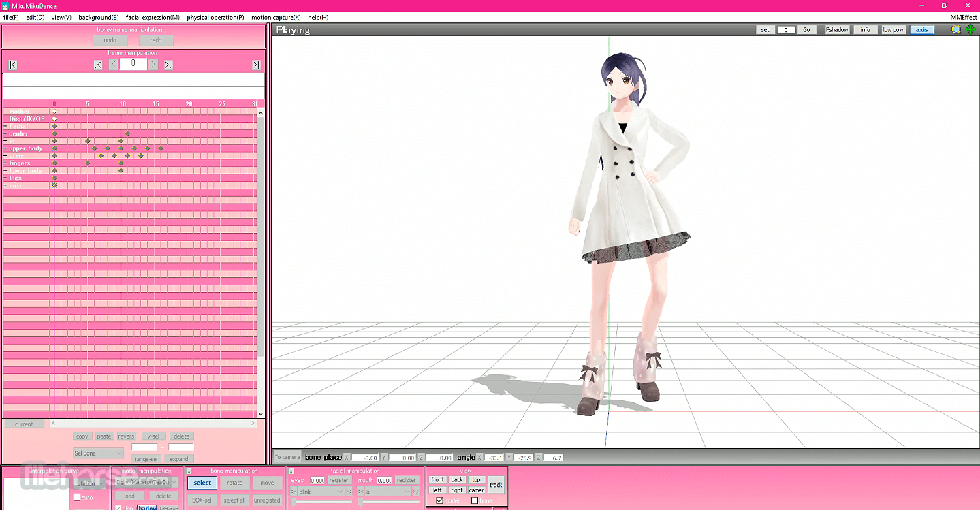Toggle the low pow mode button
This screenshot has height=510, width=980.
pos(894,30)
